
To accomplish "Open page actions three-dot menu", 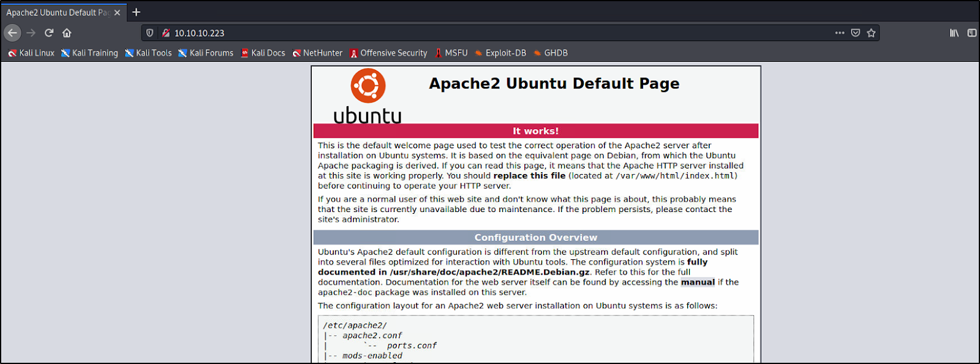I will (x=840, y=32).
